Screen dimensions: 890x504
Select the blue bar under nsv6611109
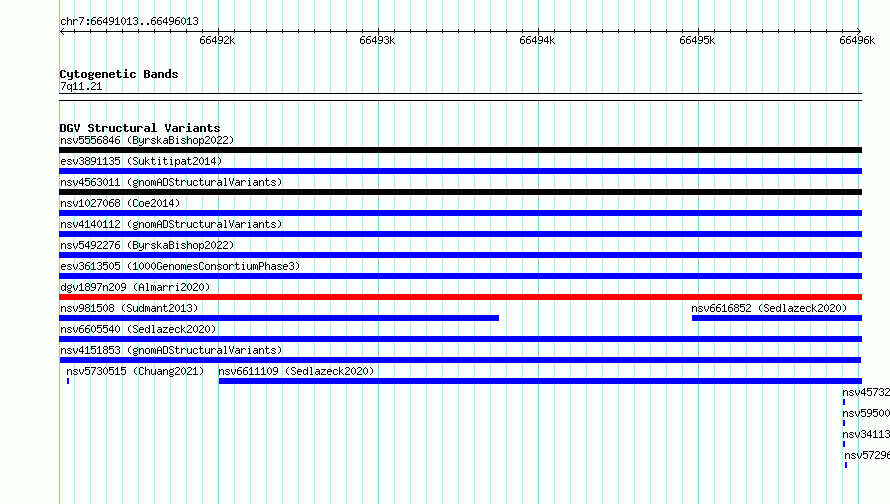(x=540, y=381)
